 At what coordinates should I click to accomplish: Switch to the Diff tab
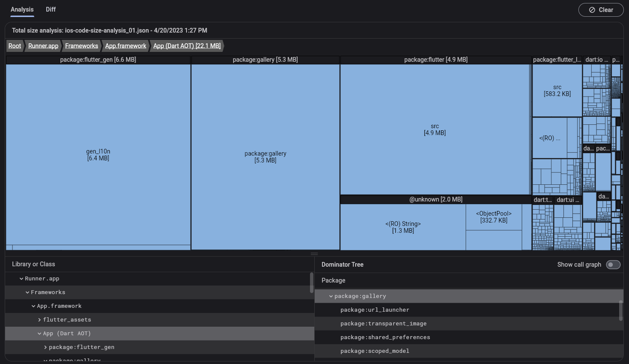(x=51, y=9)
